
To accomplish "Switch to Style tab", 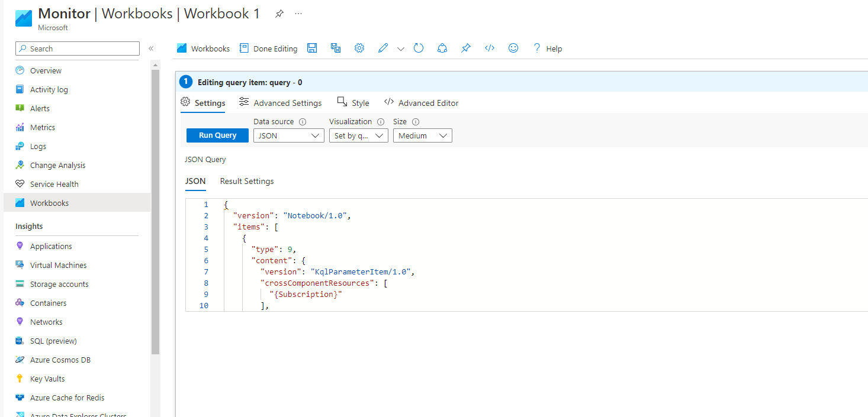I will click(x=353, y=103).
